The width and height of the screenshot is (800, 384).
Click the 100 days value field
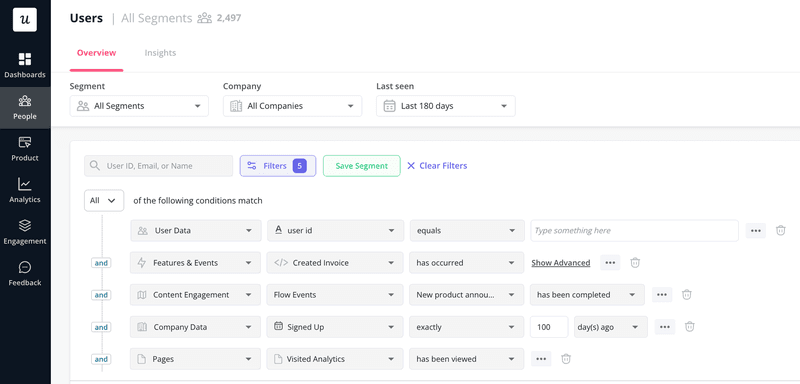549,327
